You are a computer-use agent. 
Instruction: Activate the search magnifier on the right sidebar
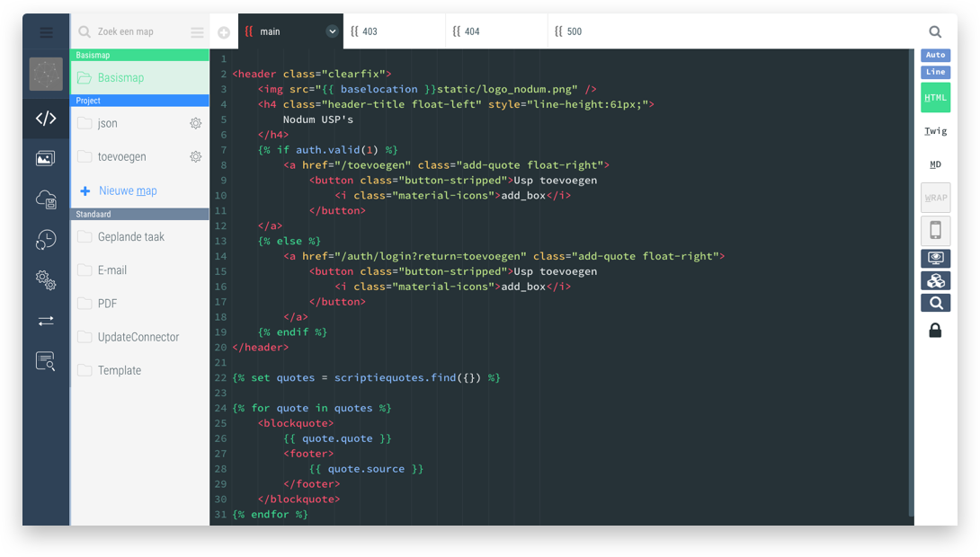[x=935, y=303]
